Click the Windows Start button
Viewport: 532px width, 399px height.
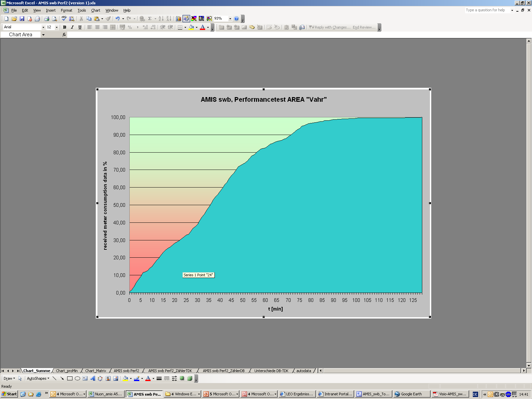9,394
